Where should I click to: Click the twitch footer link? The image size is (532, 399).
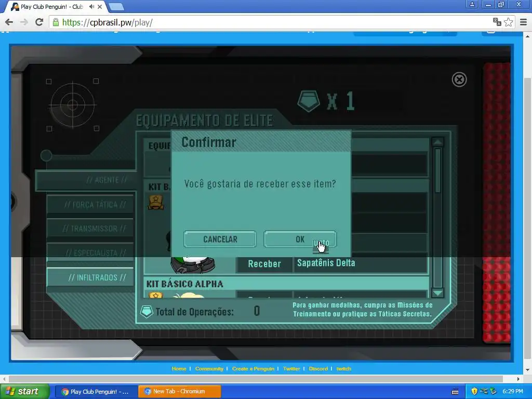click(x=344, y=369)
